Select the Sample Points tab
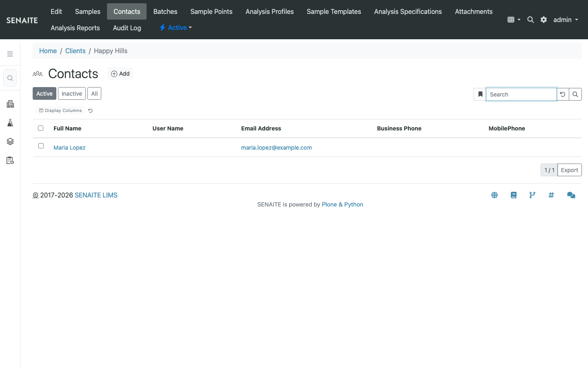This screenshot has width=588, height=368. click(x=212, y=11)
